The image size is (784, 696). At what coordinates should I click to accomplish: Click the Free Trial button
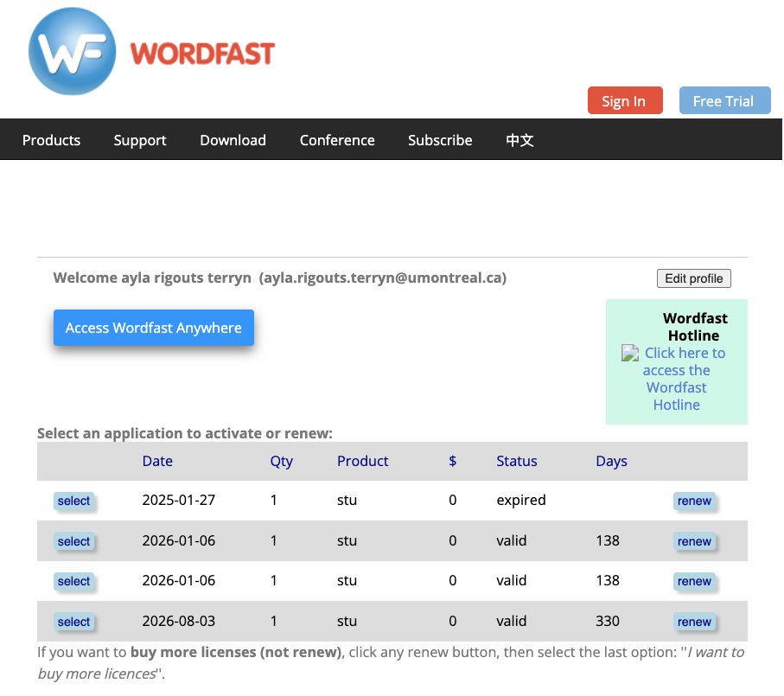coord(724,100)
